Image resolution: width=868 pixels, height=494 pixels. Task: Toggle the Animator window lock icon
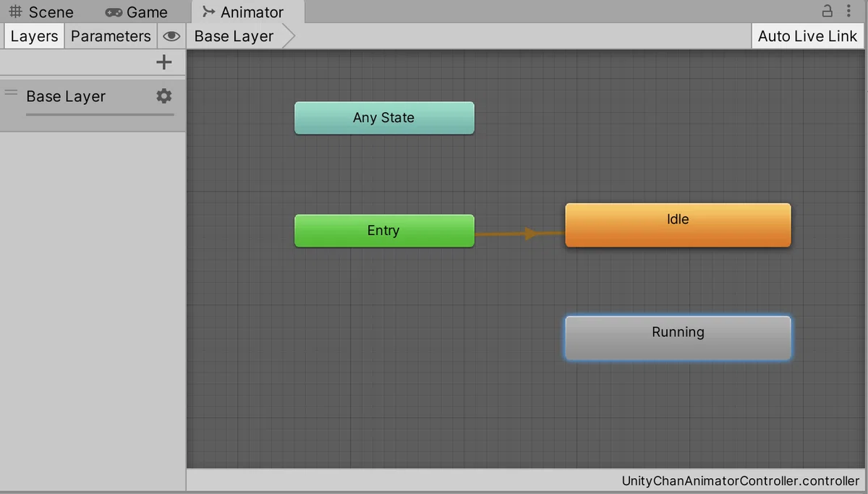pos(827,11)
